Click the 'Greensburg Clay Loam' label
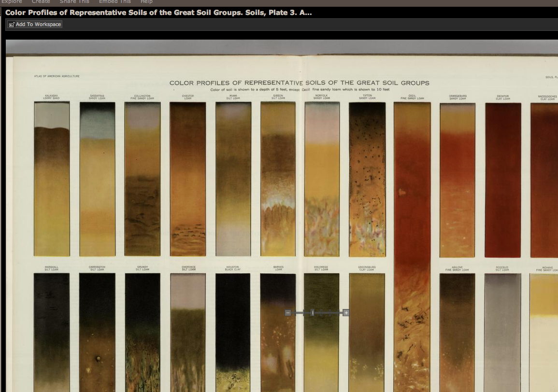The image size is (558, 392). 367,268
